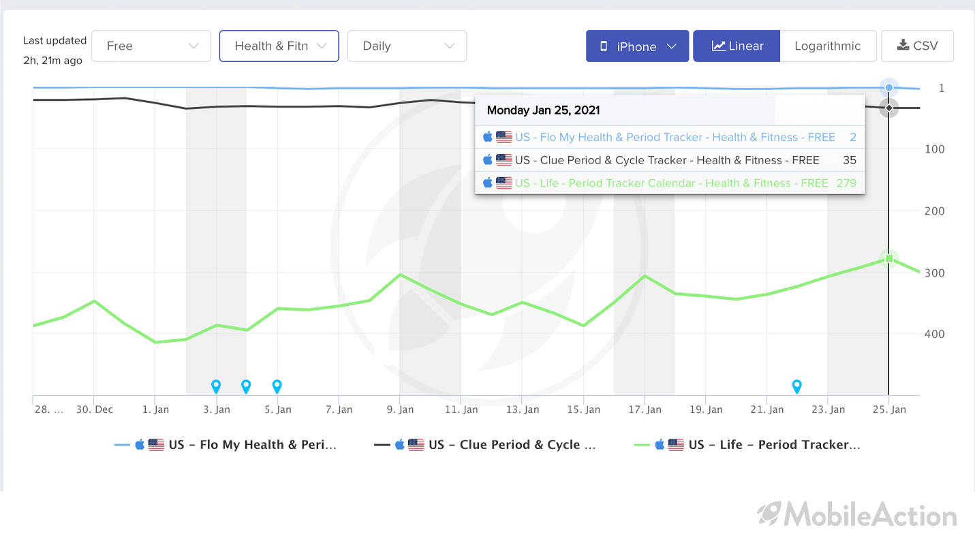Click the US flag in Clue legend entry
The height and width of the screenshot is (560, 975).
(x=416, y=445)
